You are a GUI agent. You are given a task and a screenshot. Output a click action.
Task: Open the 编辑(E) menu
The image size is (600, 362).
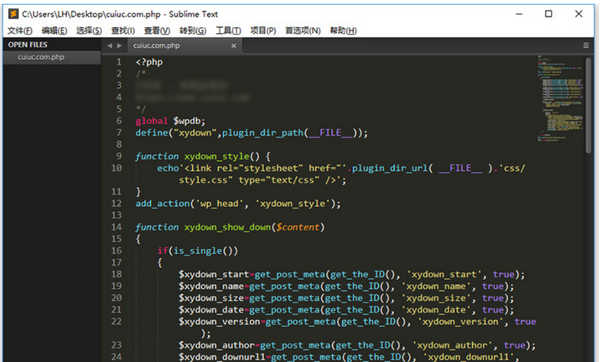pyautogui.click(x=54, y=31)
